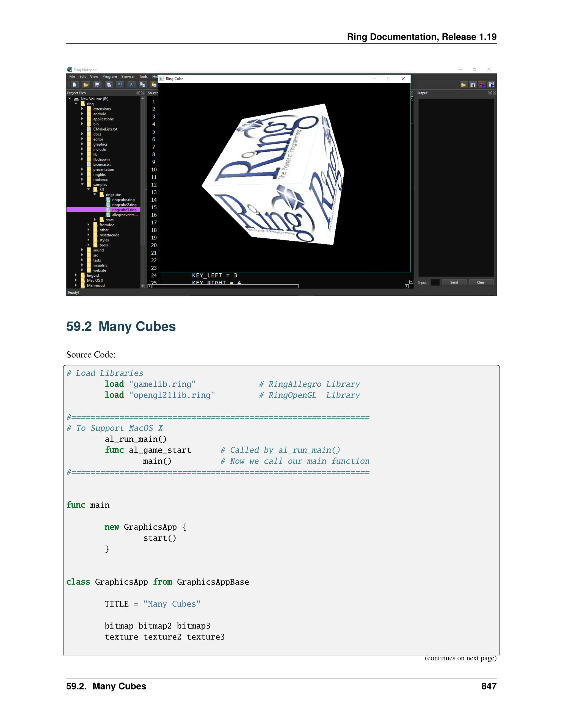Select ringcube2.ring in file tree
Image resolution: width=563 pixels, height=728 pixels.
[x=124, y=205]
